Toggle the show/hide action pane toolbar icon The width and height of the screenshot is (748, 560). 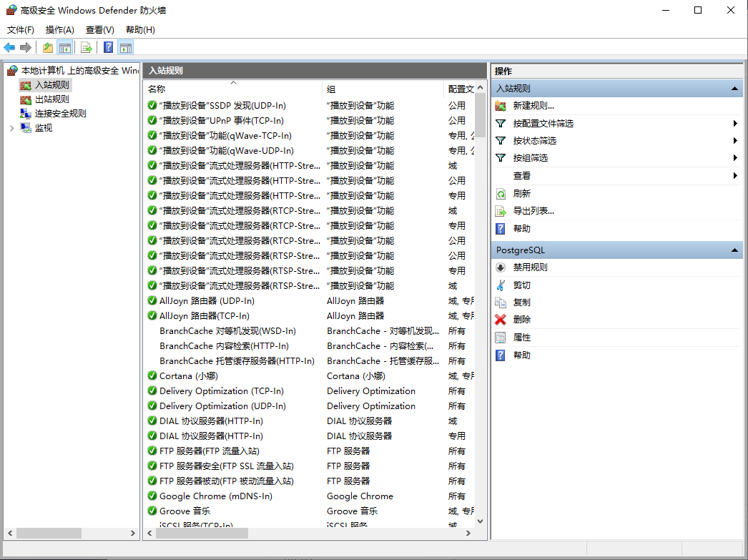126,48
